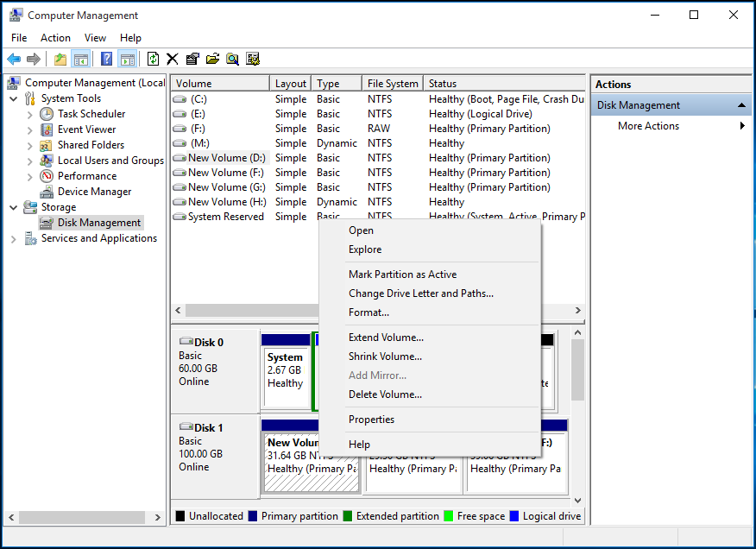Click the Local Users and Groups icon
Screen dimensions: 756x549
coord(47,161)
